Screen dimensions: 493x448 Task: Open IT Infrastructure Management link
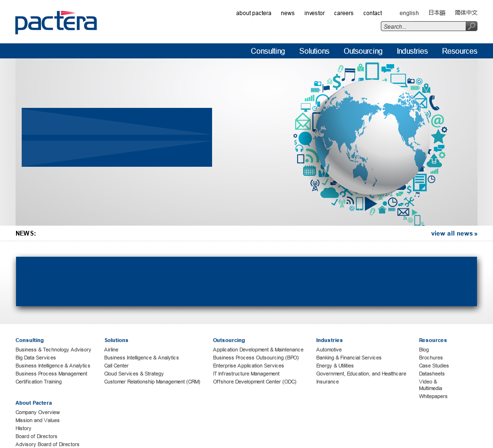pyautogui.click(x=246, y=374)
